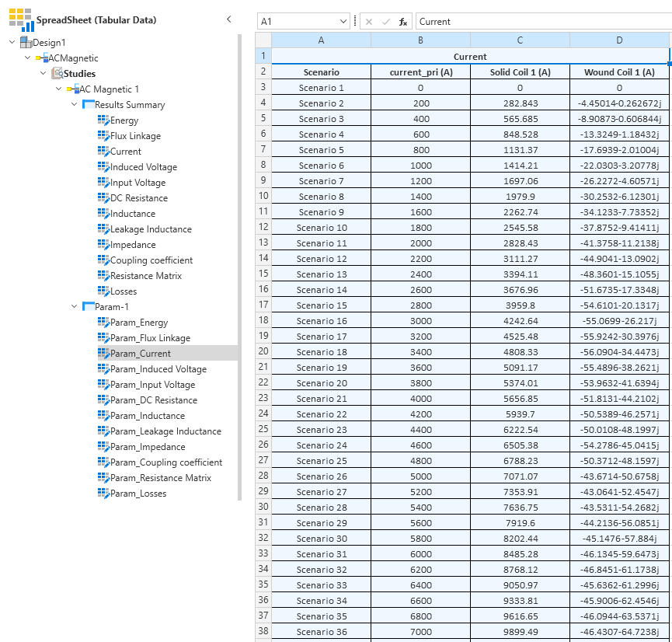Screen dimensions: 672x642
Task: Click the Impedance table icon
Action: (x=104, y=245)
